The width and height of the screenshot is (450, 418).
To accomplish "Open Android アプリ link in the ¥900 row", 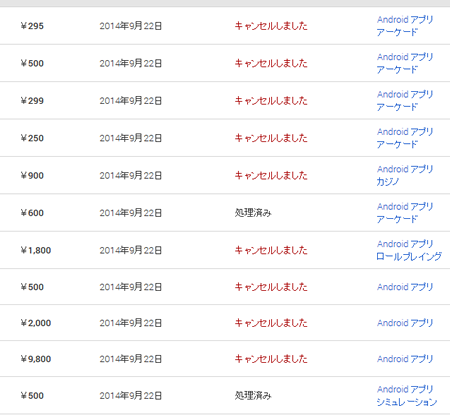I will [405, 169].
